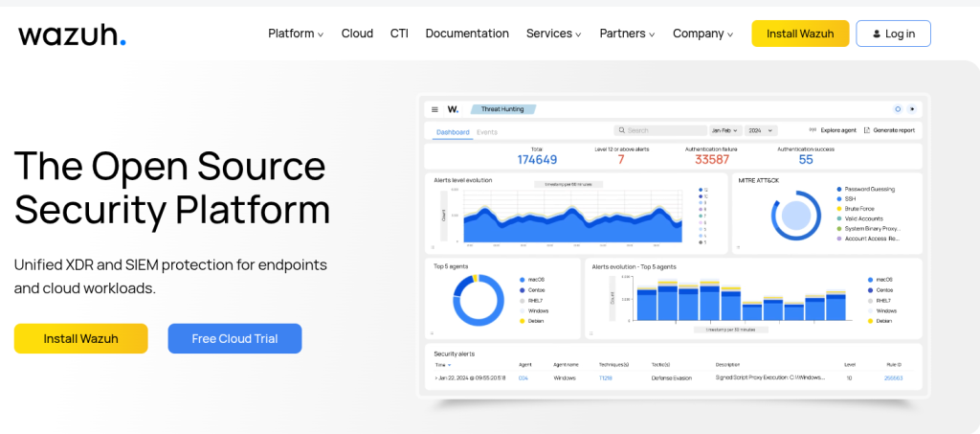Expand the Platform dropdown menu

point(296,34)
